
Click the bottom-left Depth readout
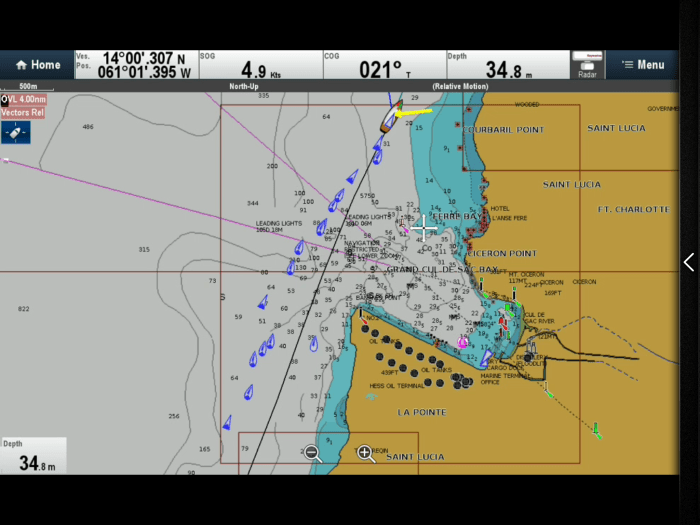point(33,456)
